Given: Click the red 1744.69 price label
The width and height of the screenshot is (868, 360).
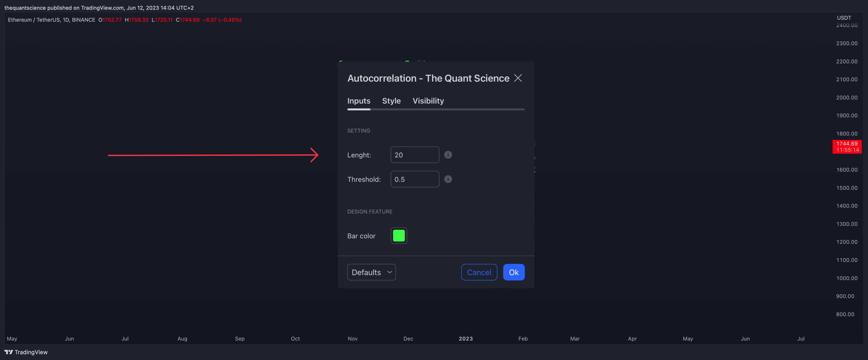Looking at the screenshot, I should (x=847, y=146).
